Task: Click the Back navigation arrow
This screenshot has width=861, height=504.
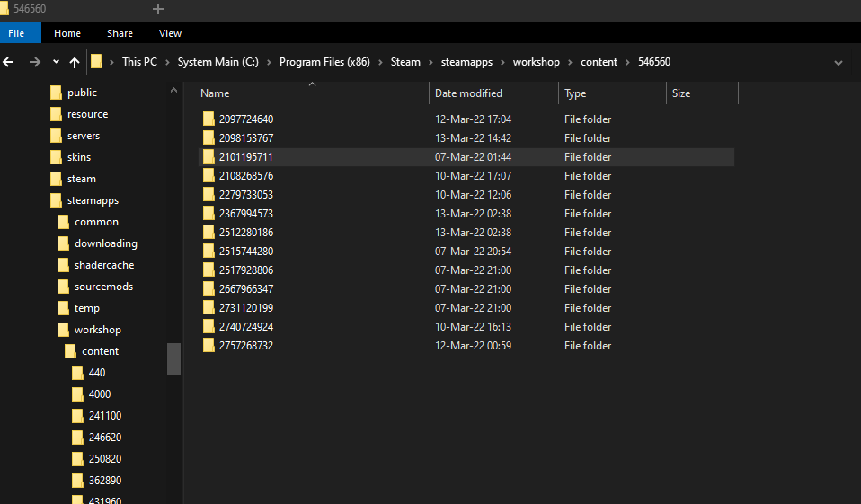Action: click(x=9, y=62)
